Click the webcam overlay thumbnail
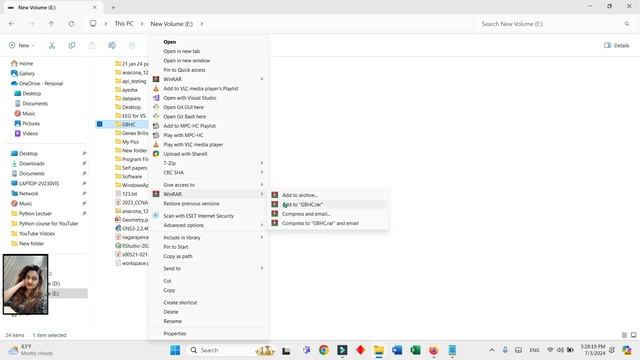 tap(25, 284)
